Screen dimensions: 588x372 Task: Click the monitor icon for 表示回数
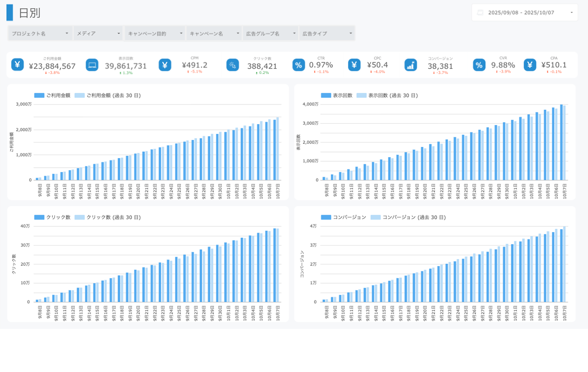point(92,65)
